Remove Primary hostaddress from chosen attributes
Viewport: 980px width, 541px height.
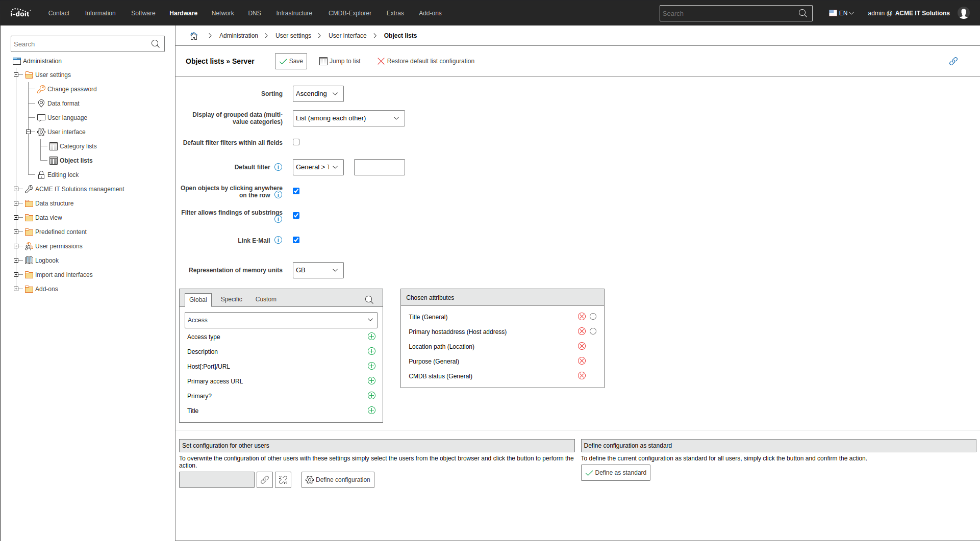tap(582, 331)
